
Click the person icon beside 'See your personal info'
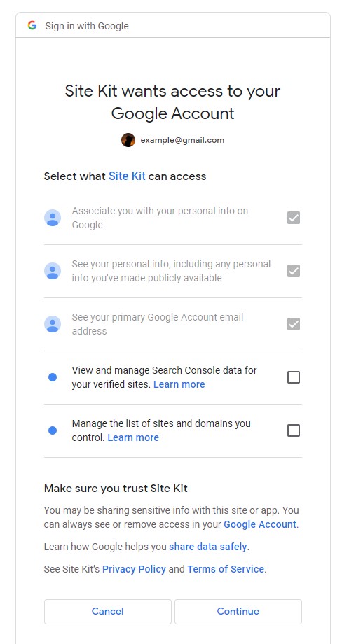pyautogui.click(x=53, y=271)
